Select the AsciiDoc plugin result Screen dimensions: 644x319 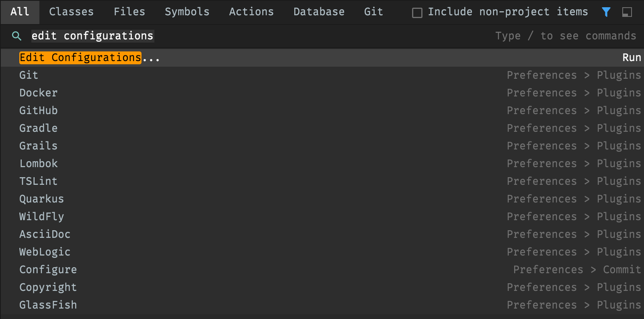pos(322,235)
